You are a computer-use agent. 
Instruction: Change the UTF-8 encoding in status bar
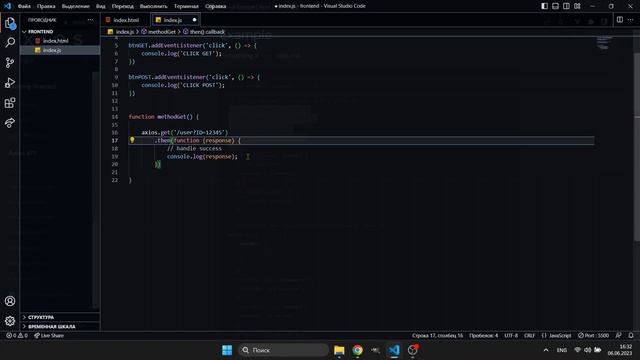(x=511, y=336)
